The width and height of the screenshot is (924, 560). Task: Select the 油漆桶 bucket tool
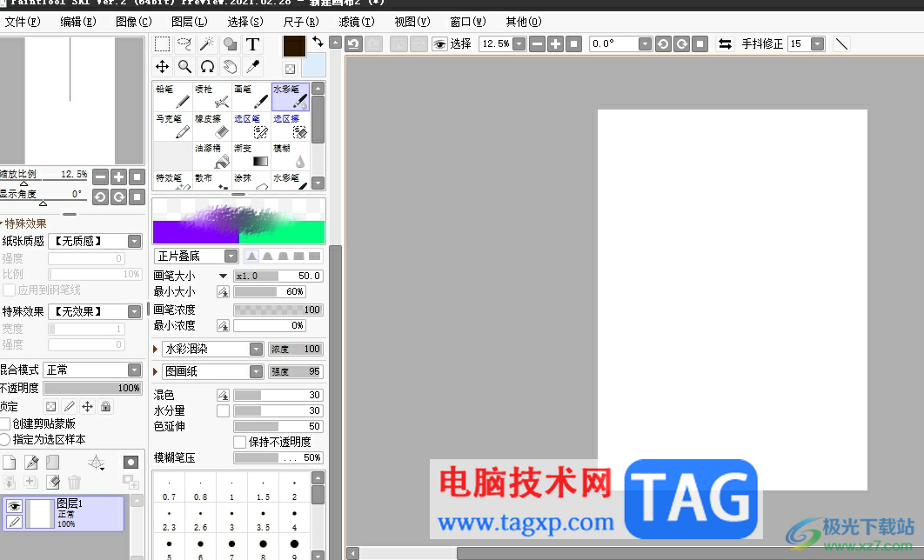point(212,156)
